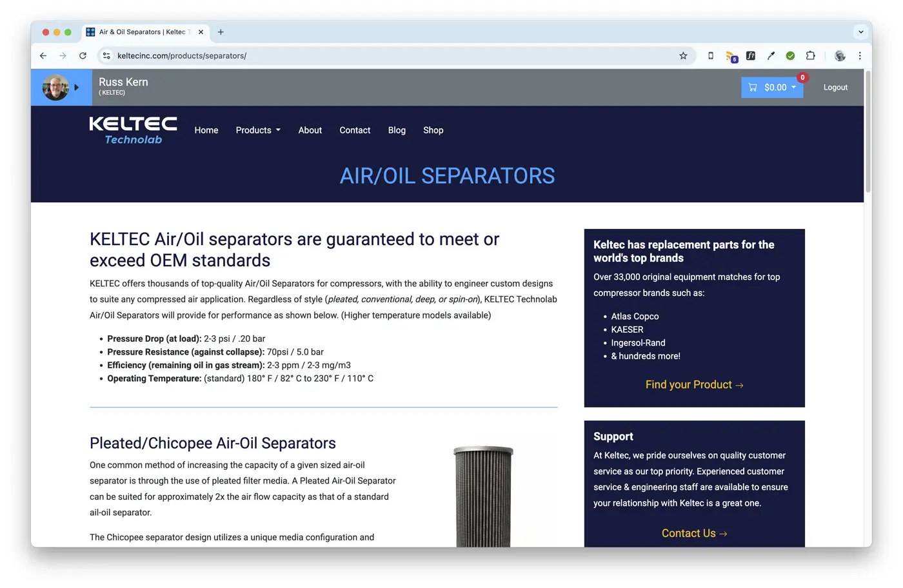Click the Logout link
The width and height of the screenshot is (903, 588).
tap(835, 88)
